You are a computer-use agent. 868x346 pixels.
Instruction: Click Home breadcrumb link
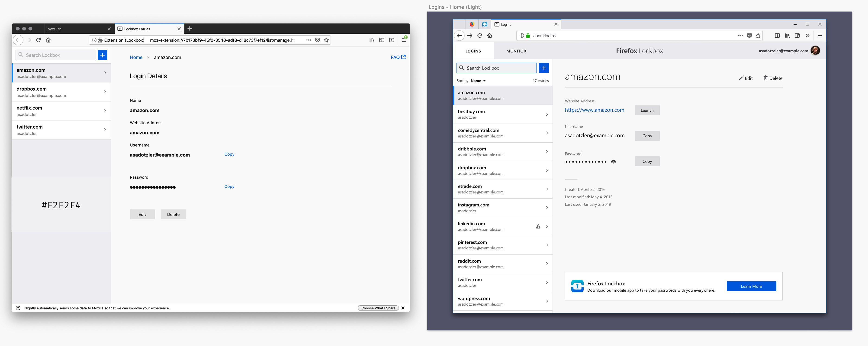coord(136,57)
